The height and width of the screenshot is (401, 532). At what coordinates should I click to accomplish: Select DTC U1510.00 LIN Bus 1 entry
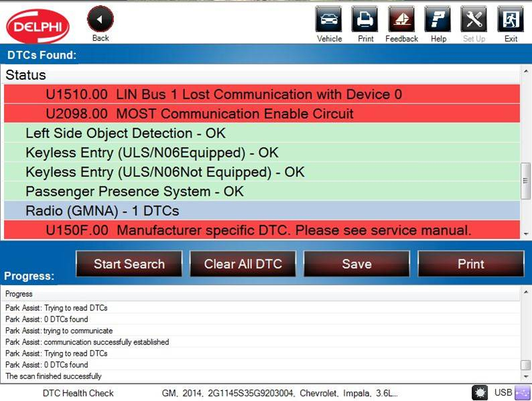coord(261,94)
